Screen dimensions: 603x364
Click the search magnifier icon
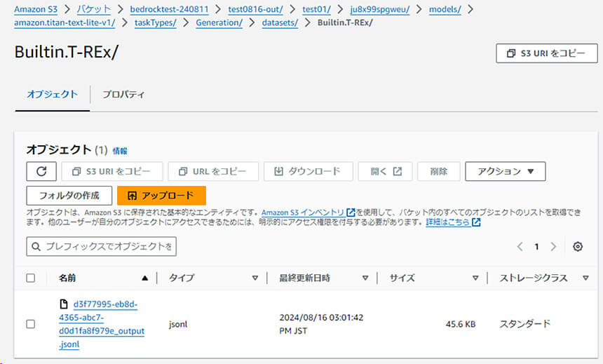[36, 247]
